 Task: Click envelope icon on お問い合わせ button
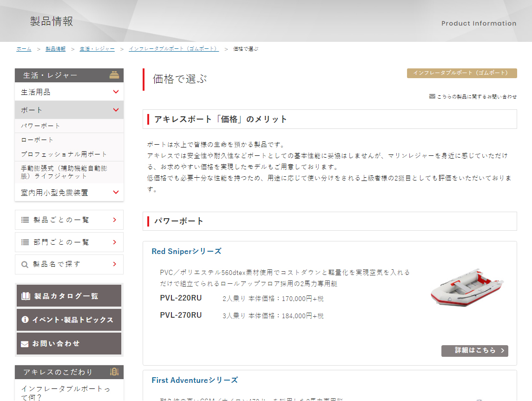[x=25, y=344]
